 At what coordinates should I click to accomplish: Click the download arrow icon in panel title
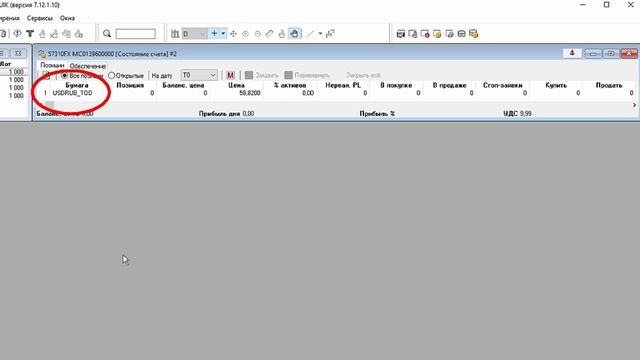(572, 53)
